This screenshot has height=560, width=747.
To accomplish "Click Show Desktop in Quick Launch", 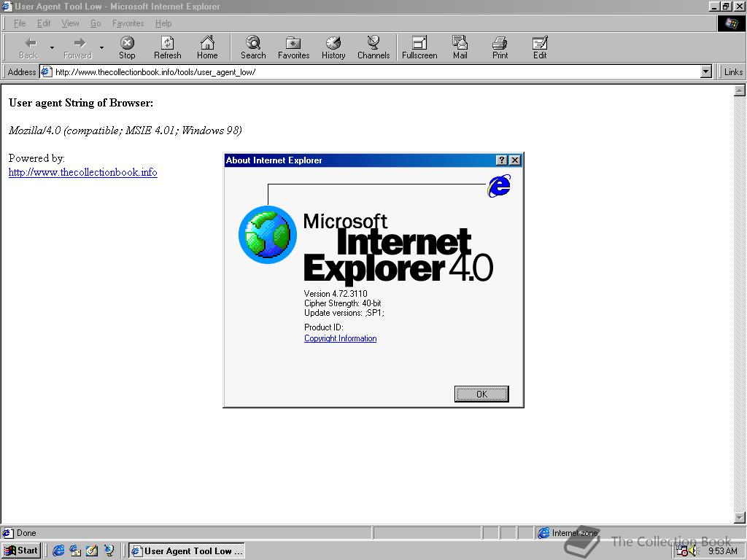I will tap(92, 551).
